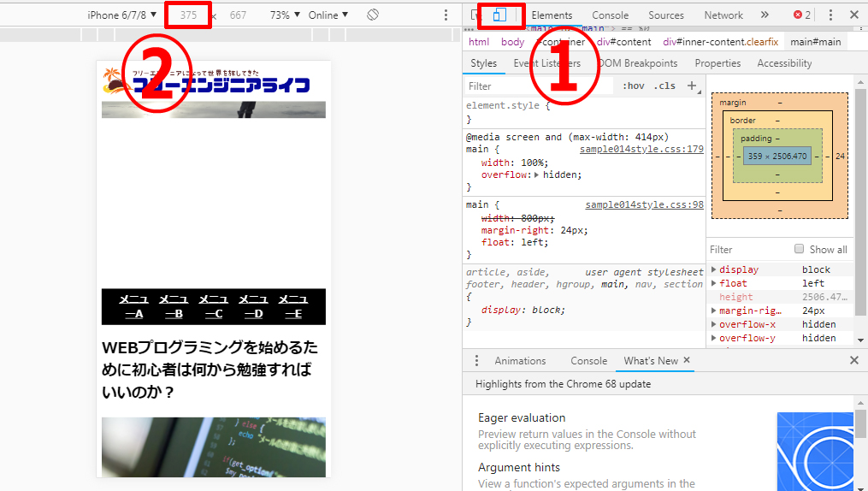This screenshot has width=868, height=491.
Task: Toggle the :hov element state panel
Action: click(x=634, y=86)
